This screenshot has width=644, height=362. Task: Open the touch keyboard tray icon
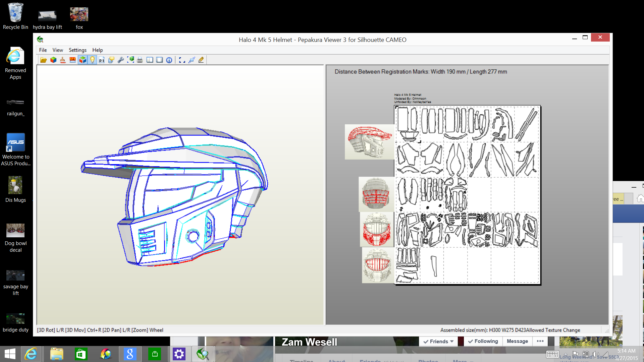[x=552, y=354]
